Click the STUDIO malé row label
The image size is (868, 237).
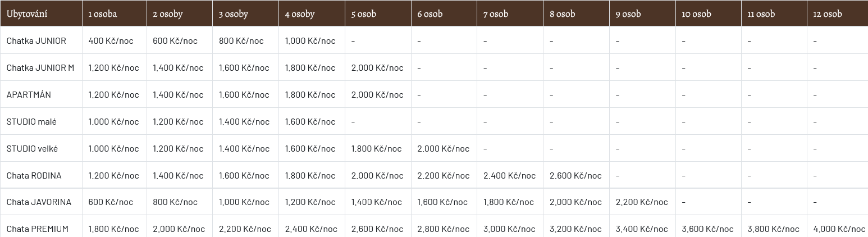tap(31, 121)
